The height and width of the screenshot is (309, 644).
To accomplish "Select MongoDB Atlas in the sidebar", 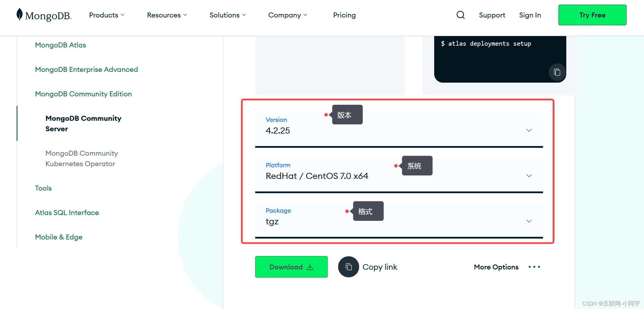I will pyautogui.click(x=60, y=45).
